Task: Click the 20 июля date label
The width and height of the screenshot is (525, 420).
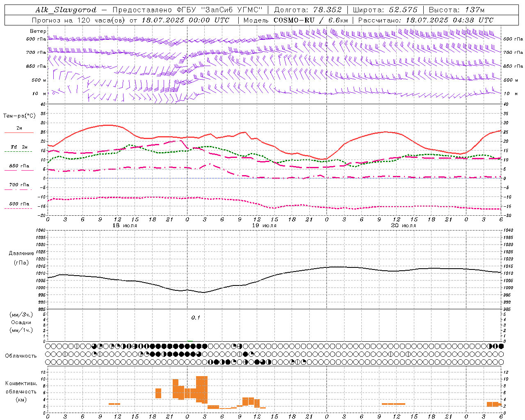Action: pyautogui.click(x=403, y=226)
